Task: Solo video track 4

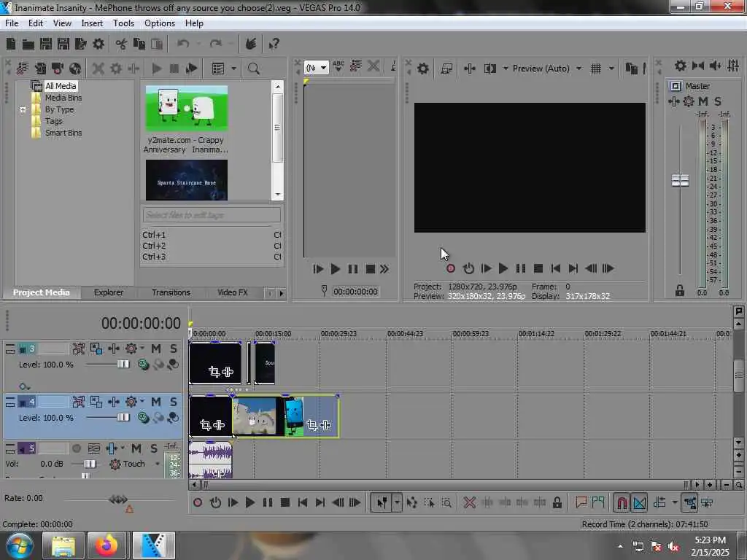Action: 174,402
